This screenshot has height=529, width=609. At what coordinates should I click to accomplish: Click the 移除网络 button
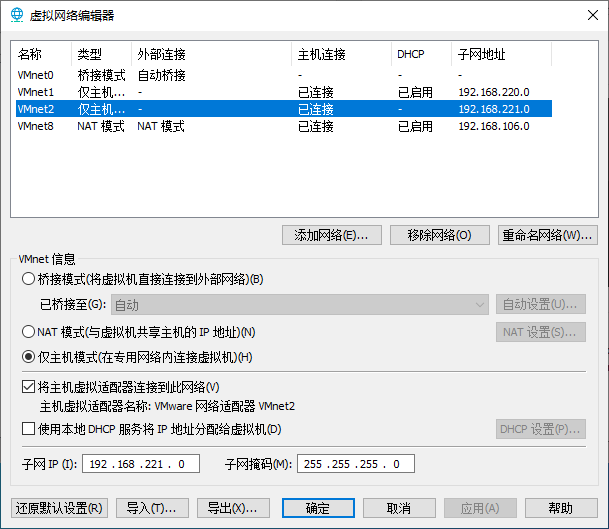pyautogui.click(x=439, y=235)
